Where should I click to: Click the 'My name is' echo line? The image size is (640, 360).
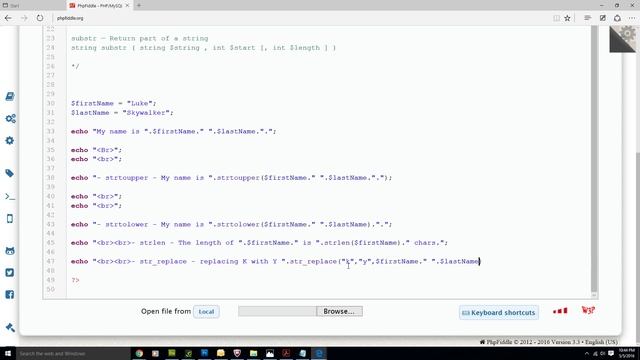(173, 131)
